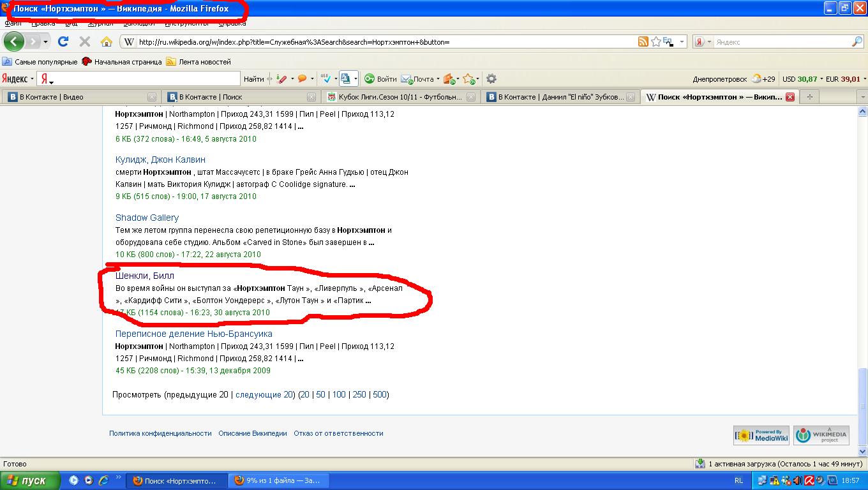Click the Яндекс browser search box

point(782,42)
